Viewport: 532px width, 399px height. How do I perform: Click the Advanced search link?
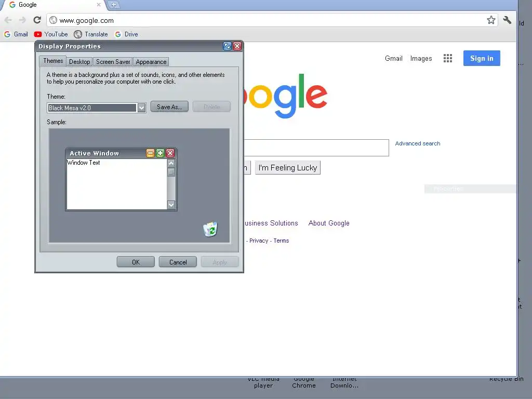[x=418, y=143]
